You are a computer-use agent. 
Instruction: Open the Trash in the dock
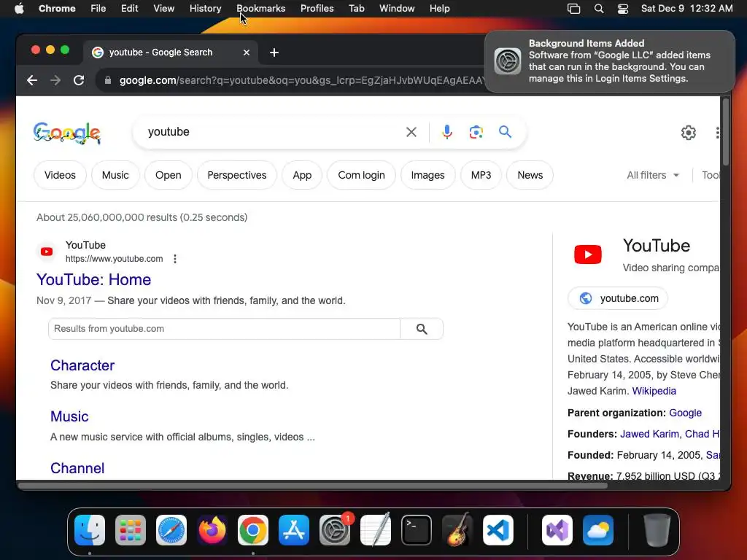click(657, 530)
